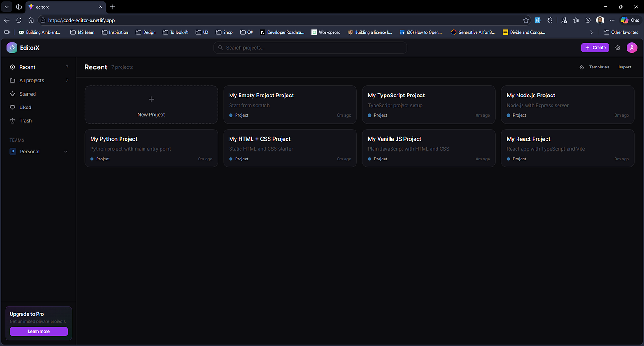Click the purple Create button
Screen dimensions: 644x346
[595, 48]
